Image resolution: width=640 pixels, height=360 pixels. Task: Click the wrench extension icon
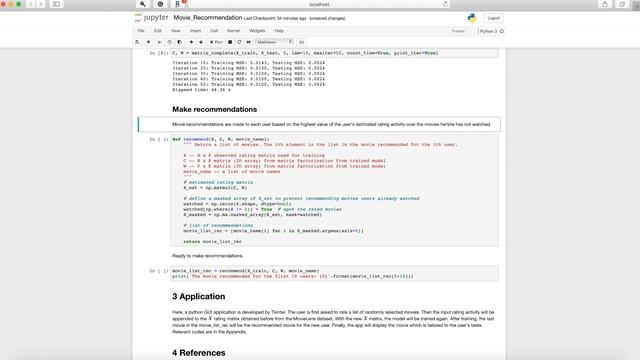pos(142,4)
